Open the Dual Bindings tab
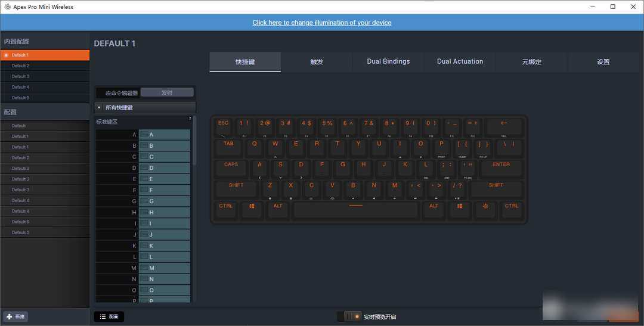 [389, 61]
